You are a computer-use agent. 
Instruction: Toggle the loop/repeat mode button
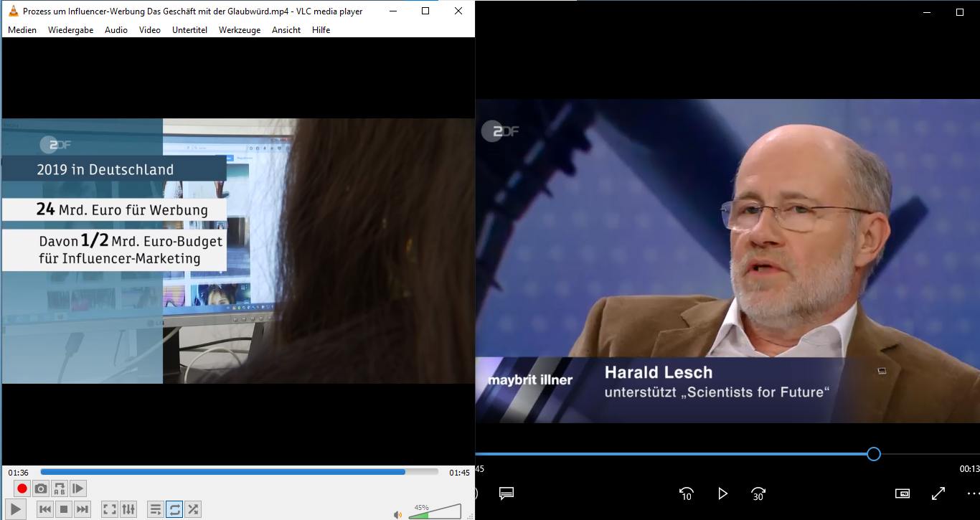click(174, 509)
